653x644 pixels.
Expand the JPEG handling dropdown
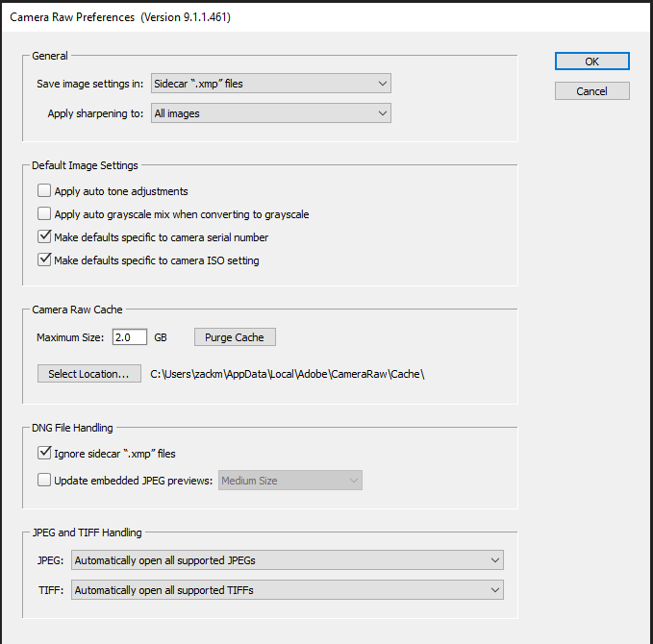pos(288,560)
